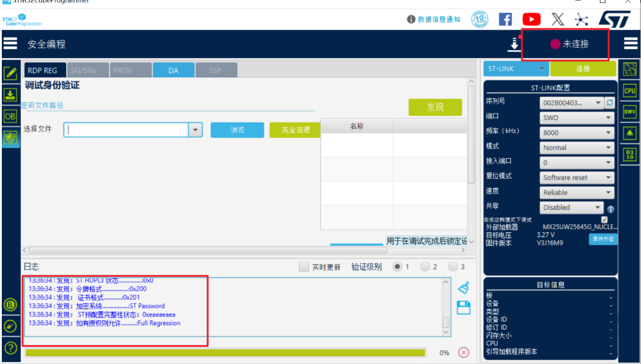This screenshot has width=641, height=364.
Task: Open the OB option bytes panel
Action: pos(10,116)
